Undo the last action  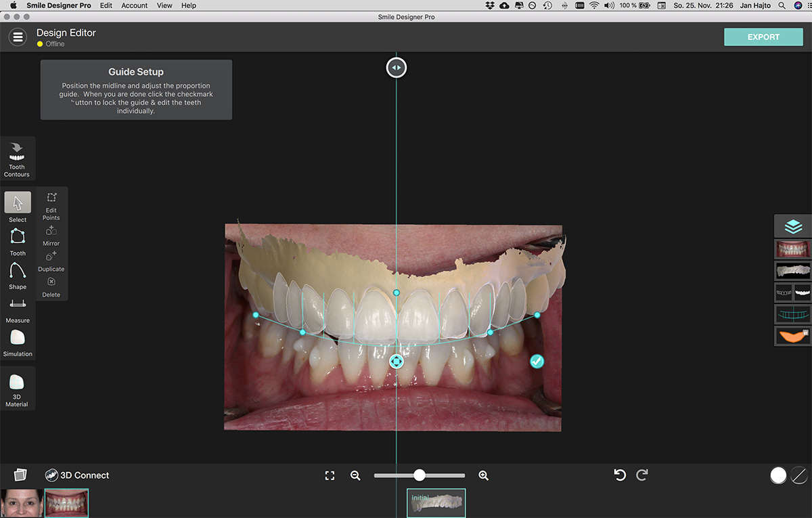coord(619,475)
